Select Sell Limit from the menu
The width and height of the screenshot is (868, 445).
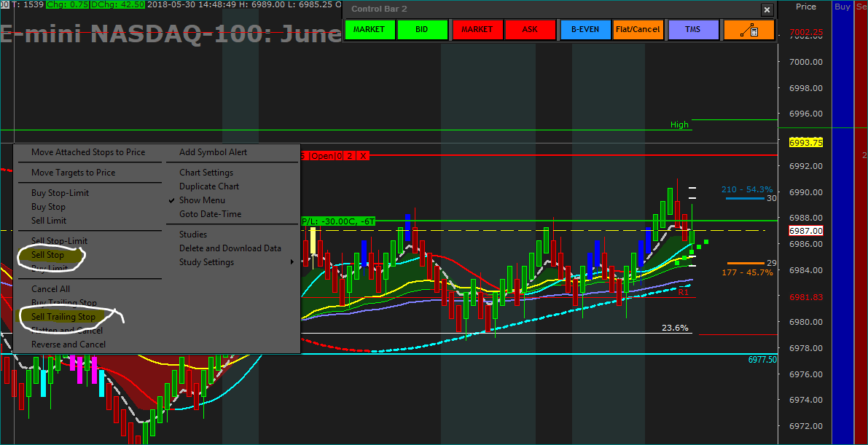(x=49, y=221)
